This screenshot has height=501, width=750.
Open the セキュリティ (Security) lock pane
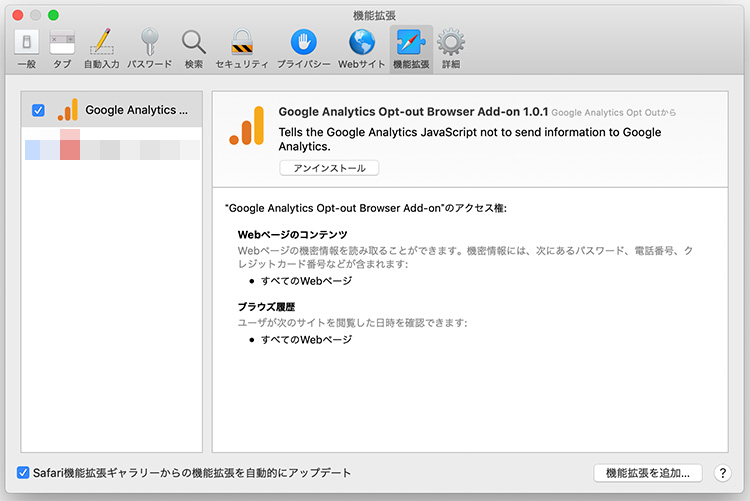coord(242,49)
